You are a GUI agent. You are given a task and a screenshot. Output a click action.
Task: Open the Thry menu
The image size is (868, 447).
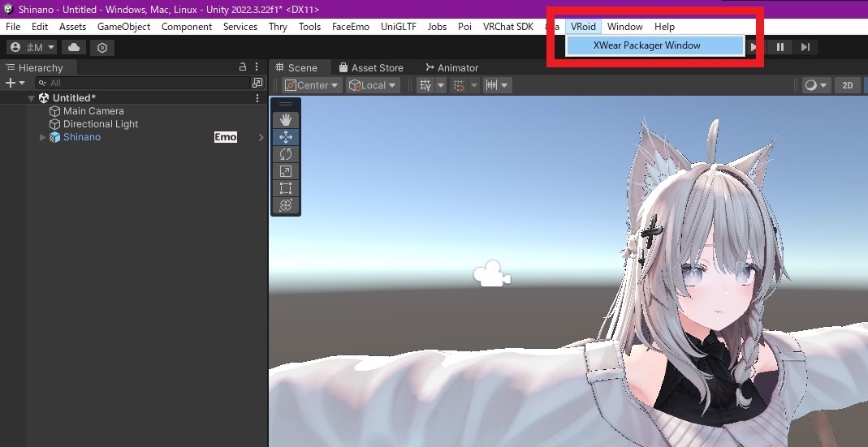coord(278,27)
